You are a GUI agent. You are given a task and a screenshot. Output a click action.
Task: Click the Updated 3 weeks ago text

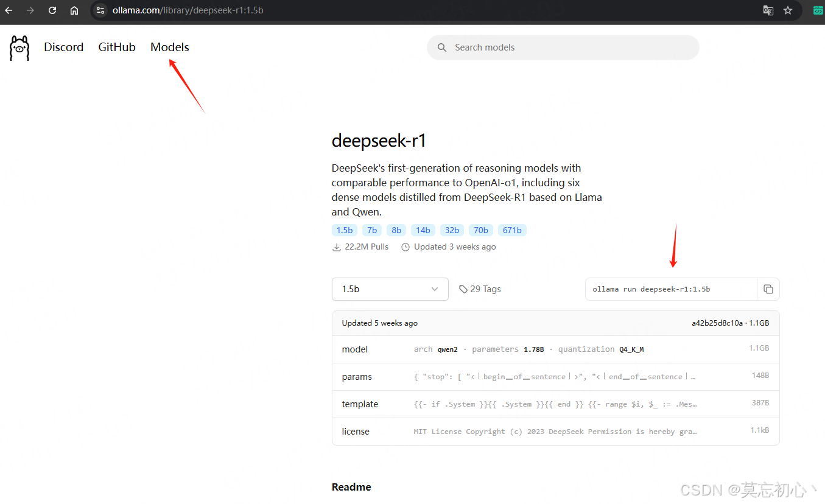tap(455, 247)
